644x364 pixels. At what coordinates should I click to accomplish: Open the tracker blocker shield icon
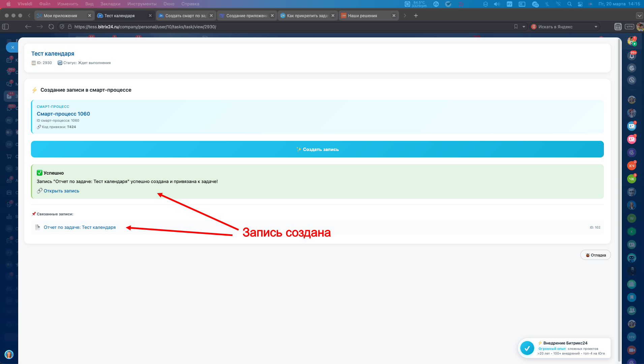(62, 27)
